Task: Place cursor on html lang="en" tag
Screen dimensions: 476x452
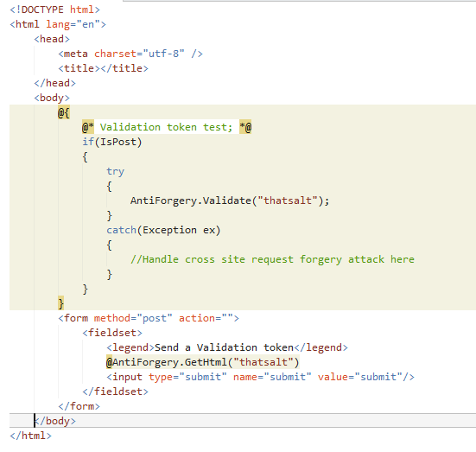Action: 58,24
